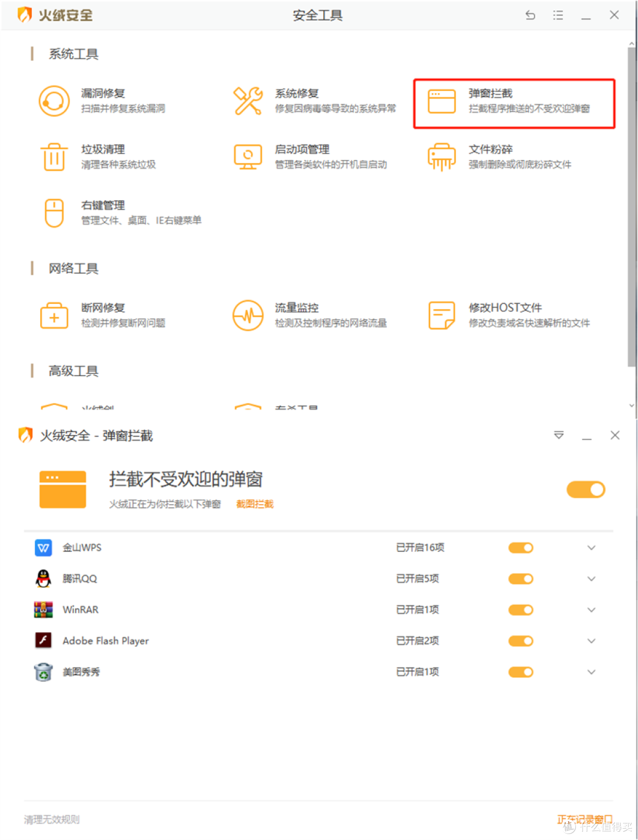Click the 美图秀秀 recycle bin icon
This screenshot has width=638, height=840.
44,672
